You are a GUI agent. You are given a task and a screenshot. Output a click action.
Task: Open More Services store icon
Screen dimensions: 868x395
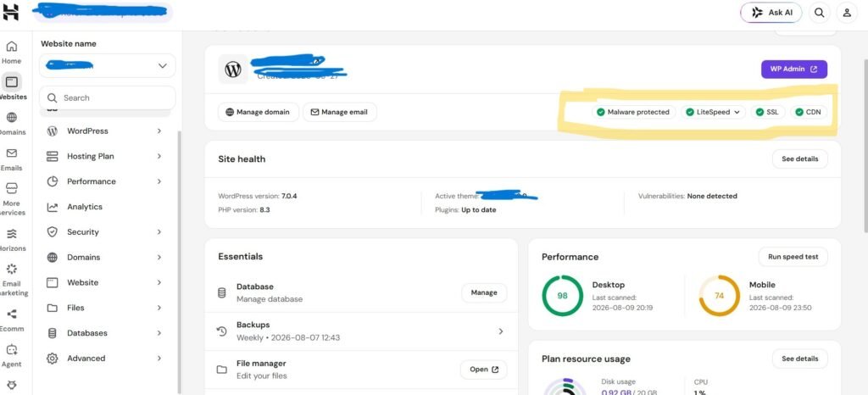click(11, 189)
